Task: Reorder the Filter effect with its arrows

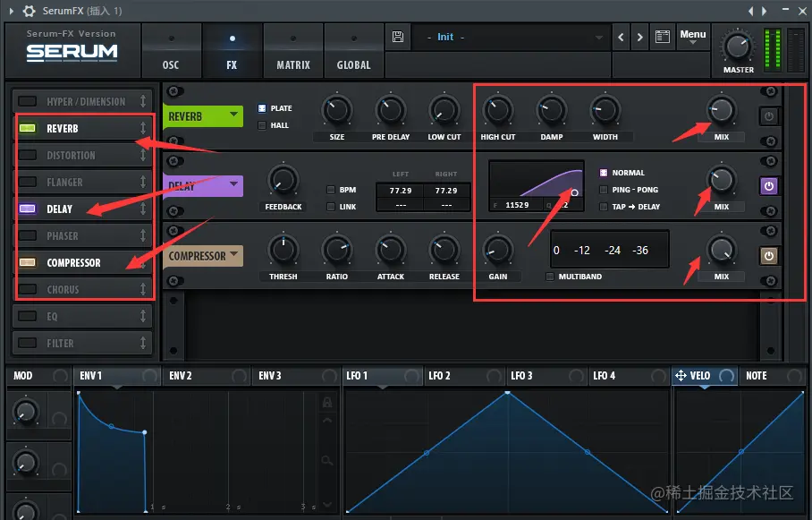Action: tap(143, 343)
